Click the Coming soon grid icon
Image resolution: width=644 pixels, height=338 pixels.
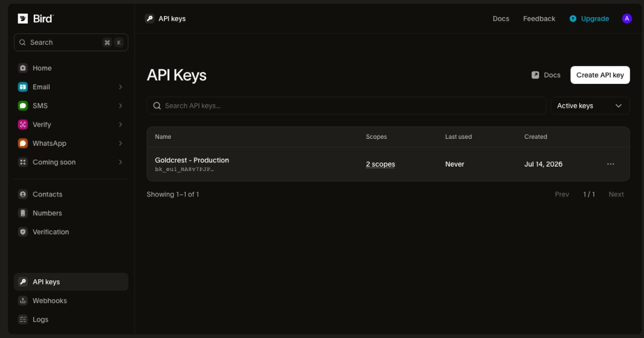(22, 162)
